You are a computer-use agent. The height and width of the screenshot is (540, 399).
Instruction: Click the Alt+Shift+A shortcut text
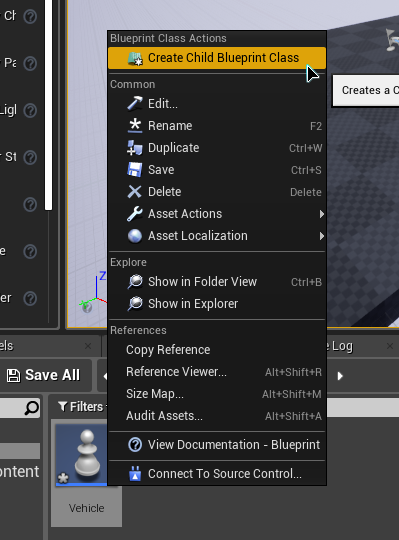[x=293, y=416]
